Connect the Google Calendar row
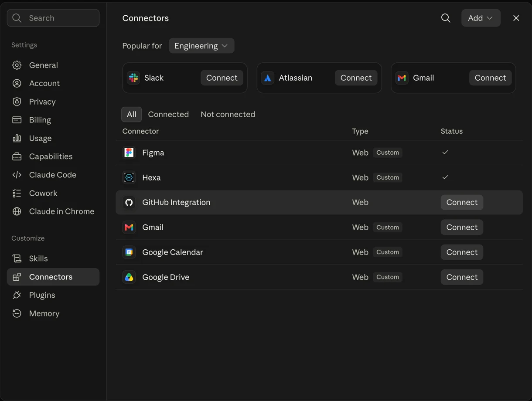This screenshot has height=401, width=532. tap(462, 252)
